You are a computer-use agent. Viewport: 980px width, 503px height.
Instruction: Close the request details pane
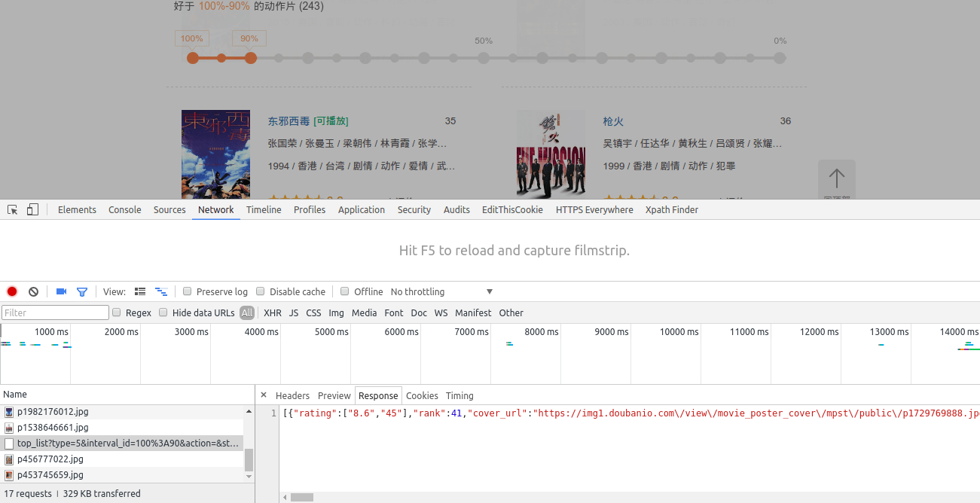[264, 395]
